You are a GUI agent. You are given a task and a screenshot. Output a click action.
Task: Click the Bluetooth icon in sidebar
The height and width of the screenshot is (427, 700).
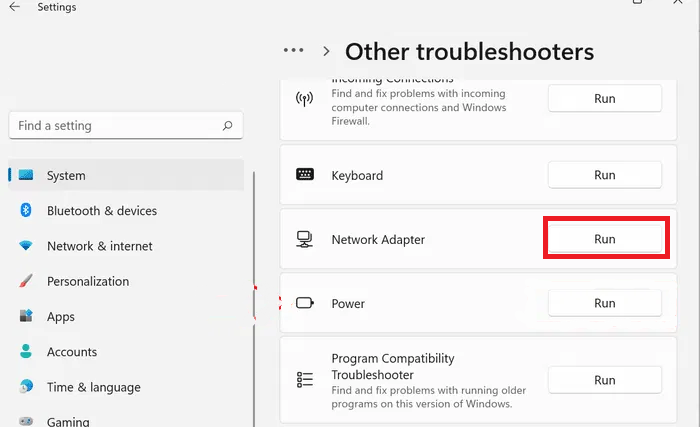tap(26, 210)
